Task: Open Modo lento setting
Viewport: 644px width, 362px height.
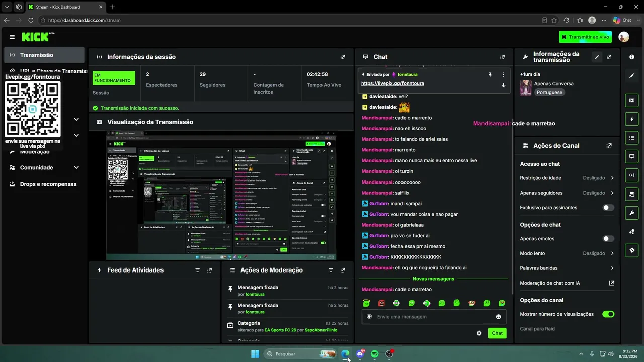Action: (567, 253)
